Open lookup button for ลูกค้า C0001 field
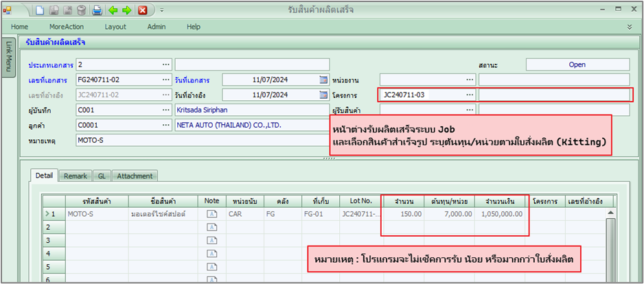Image resolution: width=644 pixels, height=284 pixels. point(165,125)
